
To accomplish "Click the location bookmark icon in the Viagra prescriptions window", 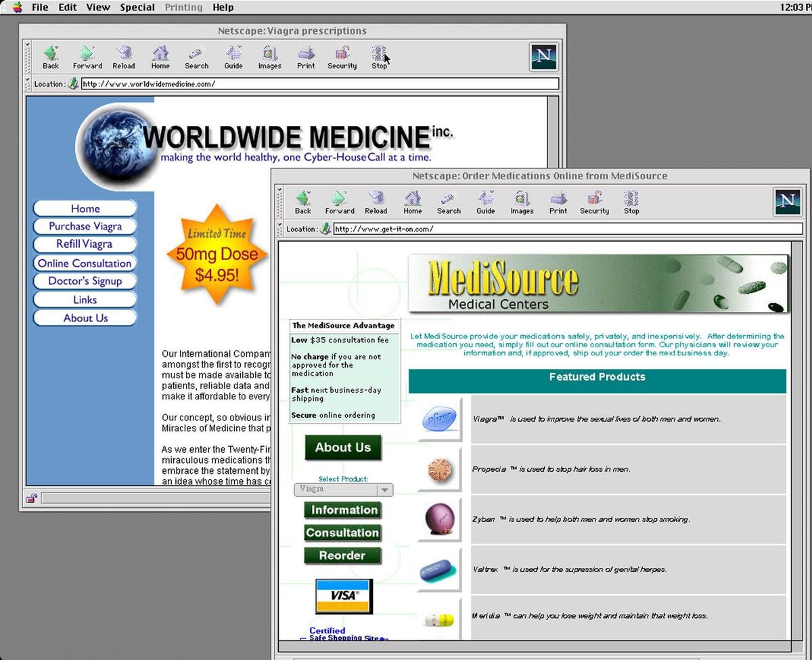I will pyautogui.click(x=73, y=84).
